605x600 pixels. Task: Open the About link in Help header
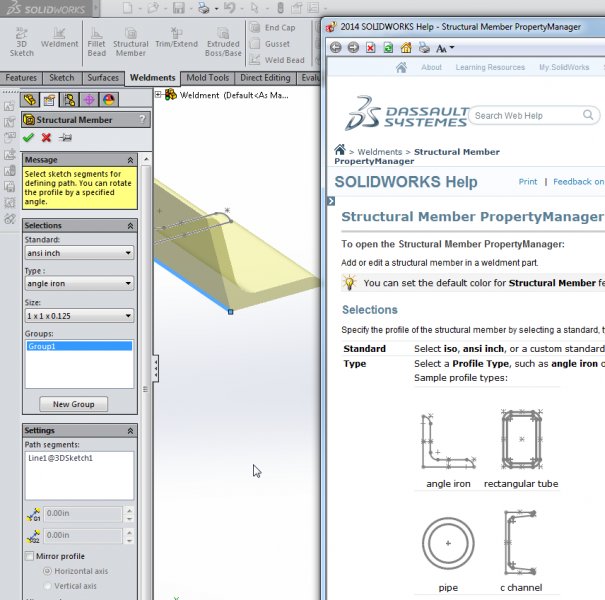[431, 67]
